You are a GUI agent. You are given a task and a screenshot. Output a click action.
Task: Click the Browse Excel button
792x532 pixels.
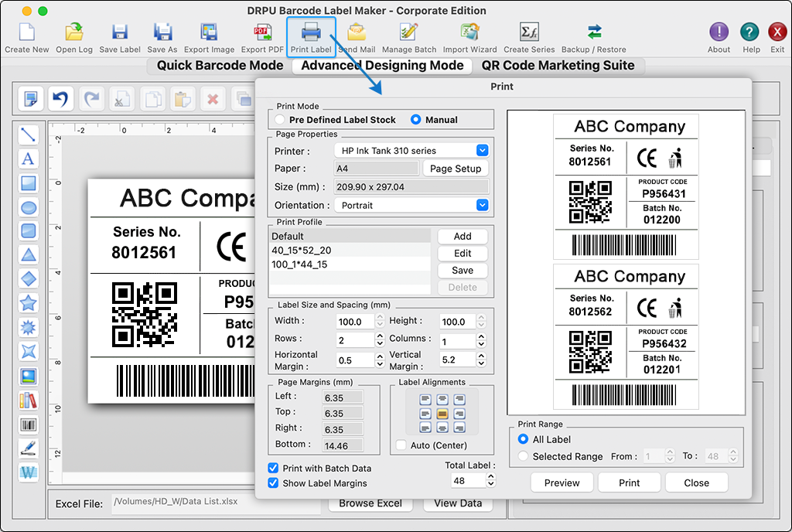(x=370, y=503)
